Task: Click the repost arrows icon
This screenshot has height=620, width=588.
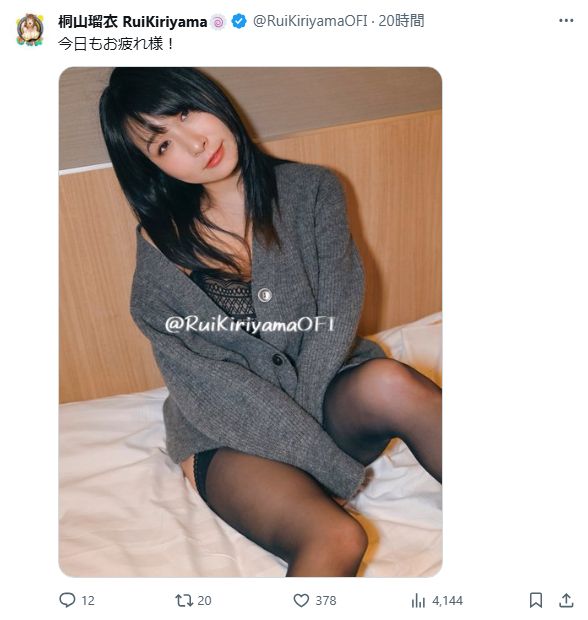Action: pyautogui.click(x=183, y=600)
